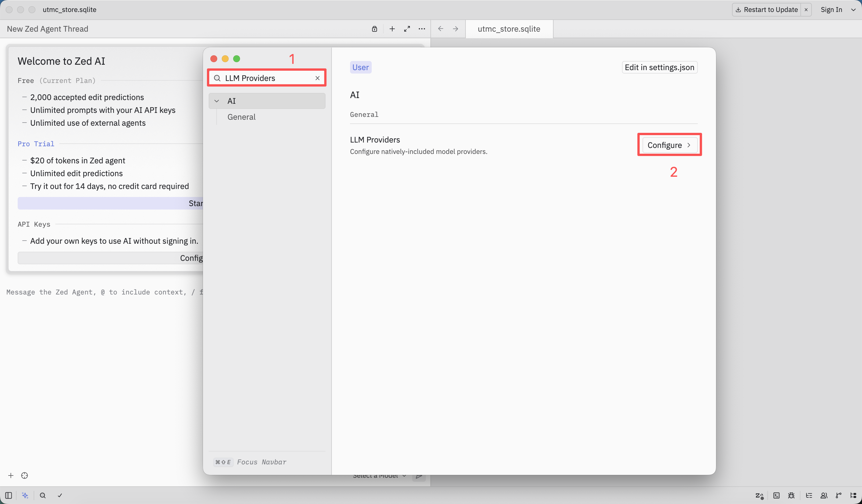This screenshot has height=504, width=862.
Task: Click the crosshair icon below message box
Action: click(x=24, y=475)
